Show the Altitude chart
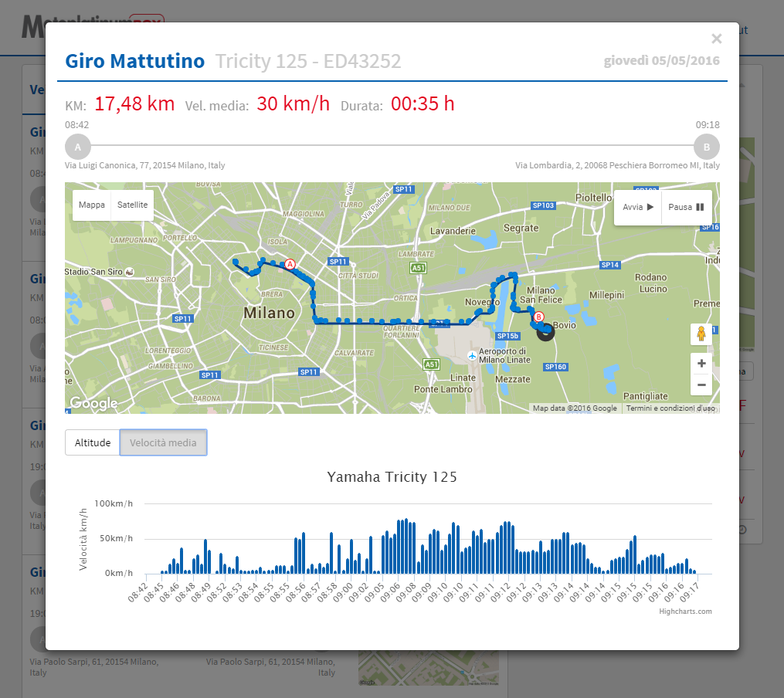The width and height of the screenshot is (784, 698). pos(93,443)
